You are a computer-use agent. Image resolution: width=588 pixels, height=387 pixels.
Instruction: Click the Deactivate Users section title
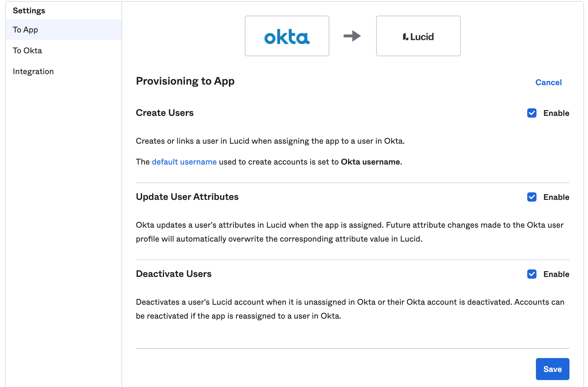tap(174, 274)
